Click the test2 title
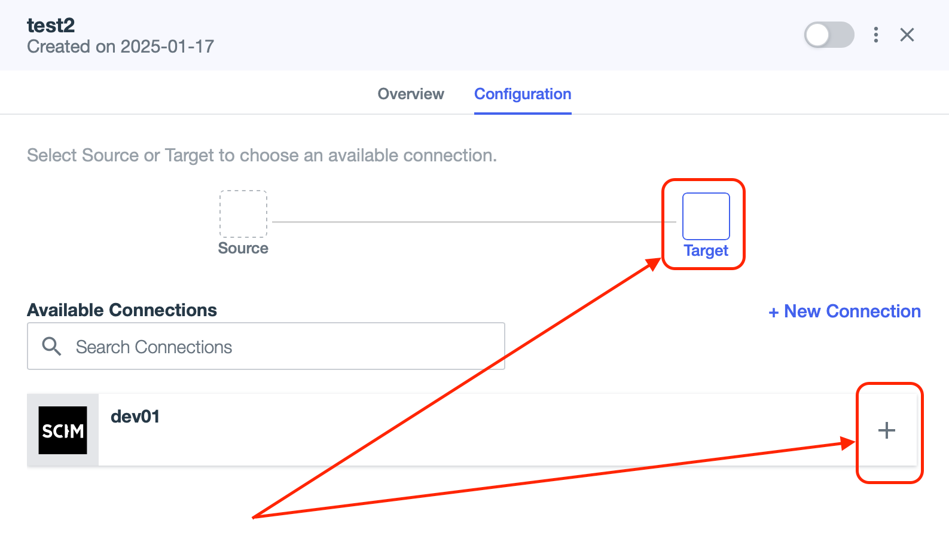The image size is (949, 560). pyautogui.click(x=51, y=25)
